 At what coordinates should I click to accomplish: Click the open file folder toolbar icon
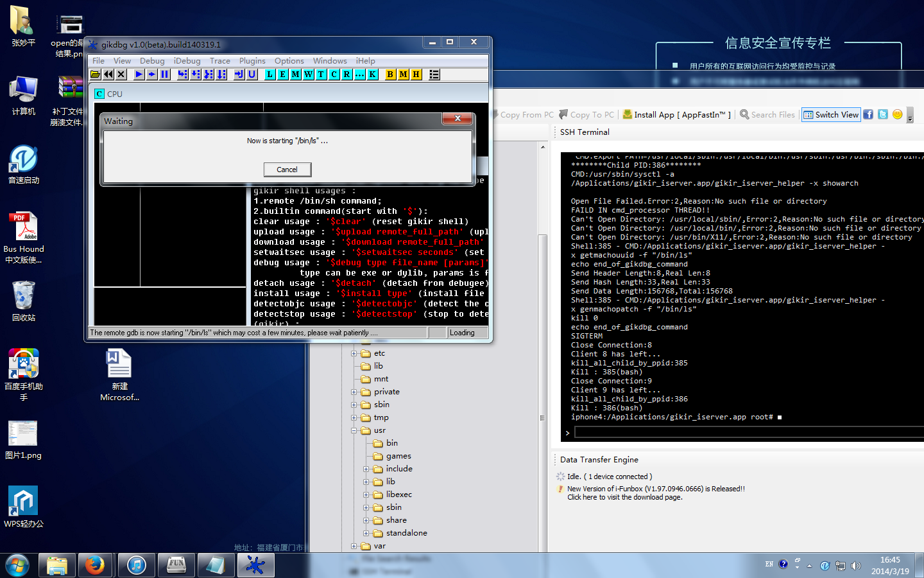tap(96, 74)
